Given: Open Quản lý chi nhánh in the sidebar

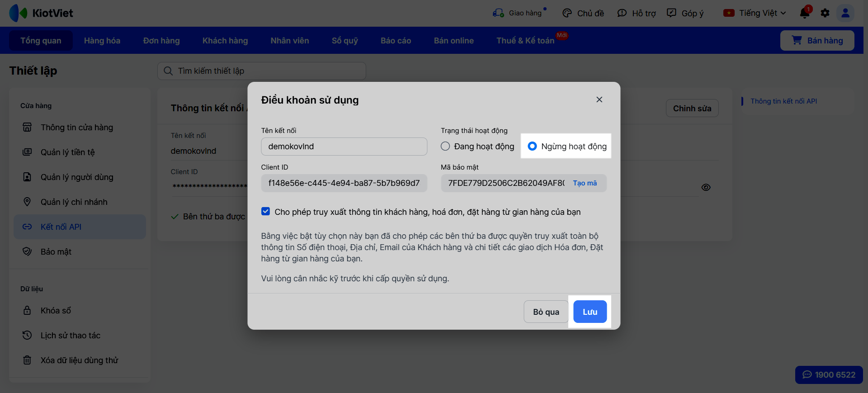Looking at the screenshot, I should tap(74, 202).
